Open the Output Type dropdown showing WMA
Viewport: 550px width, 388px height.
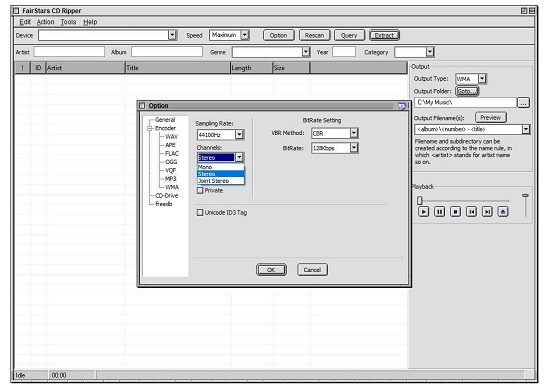click(x=482, y=79)
